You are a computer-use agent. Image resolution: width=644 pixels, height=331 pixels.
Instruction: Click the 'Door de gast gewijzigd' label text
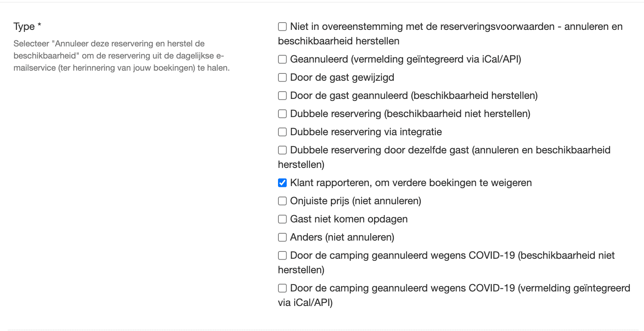[x=342, y=78]
